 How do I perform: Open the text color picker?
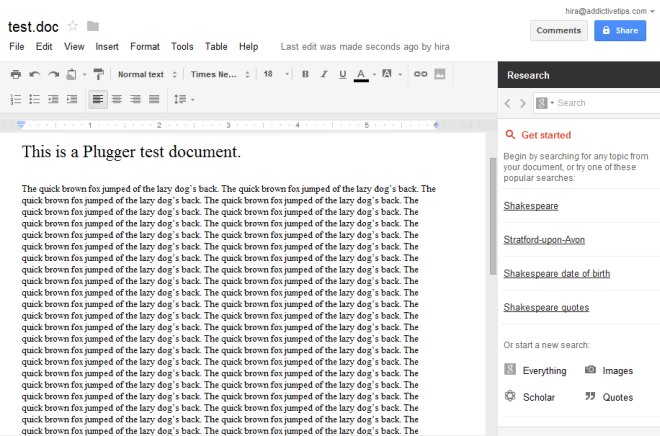point(361,75)
